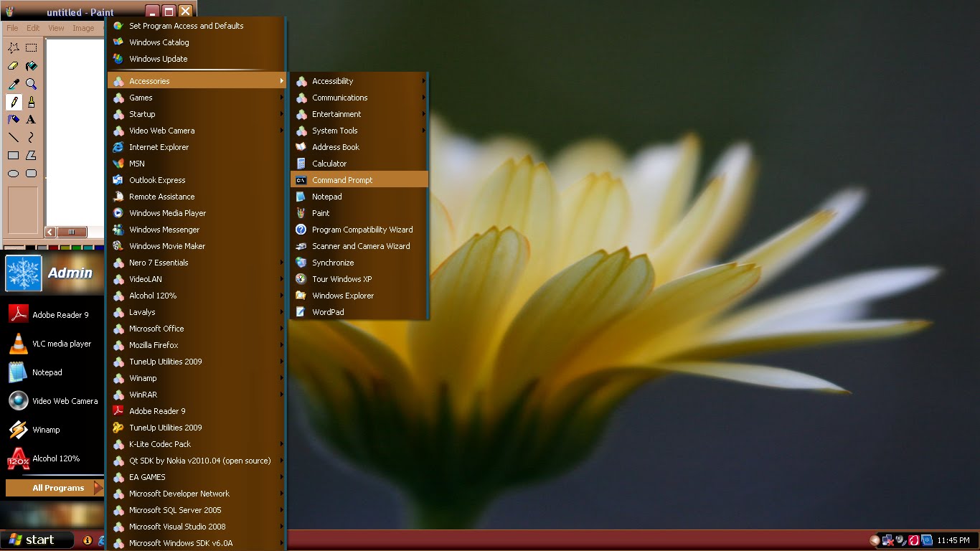
Task: Open Tour Windows XP entry
Action: (x=359, y=279)
